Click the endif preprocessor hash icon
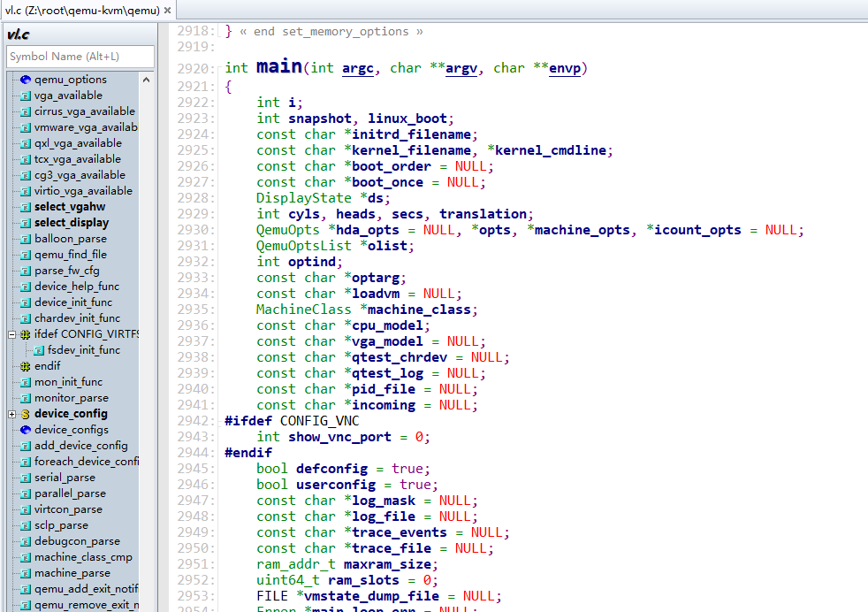 (x=26, y=366)
